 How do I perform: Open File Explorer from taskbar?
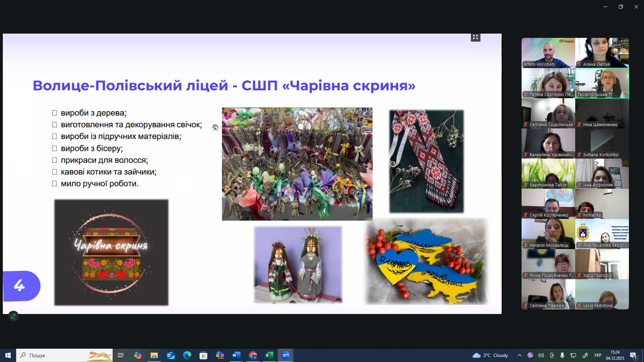154,355
